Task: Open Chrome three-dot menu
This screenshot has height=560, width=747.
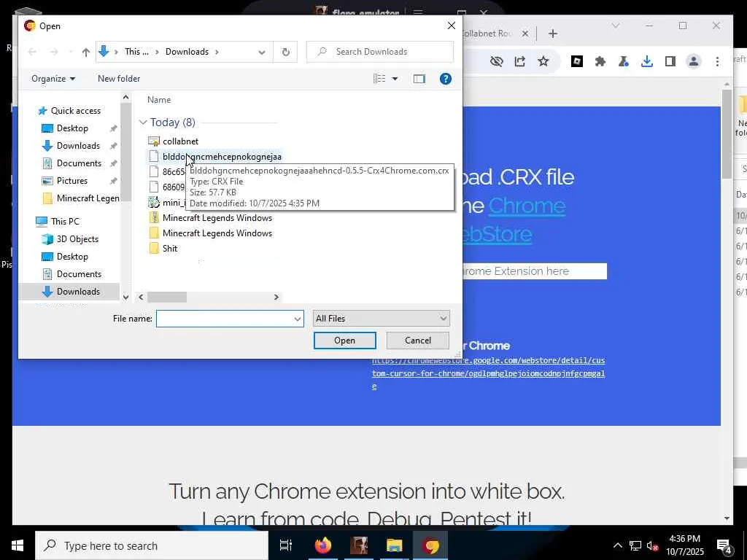Action: (717, 61)
